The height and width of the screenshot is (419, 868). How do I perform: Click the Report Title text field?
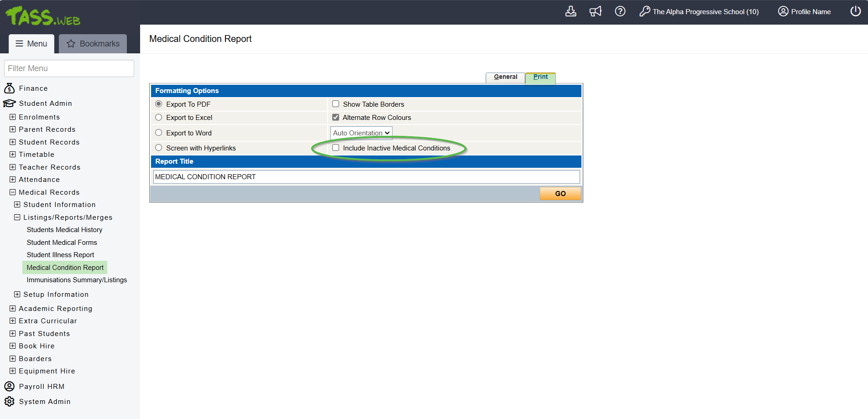pos(366,177)
